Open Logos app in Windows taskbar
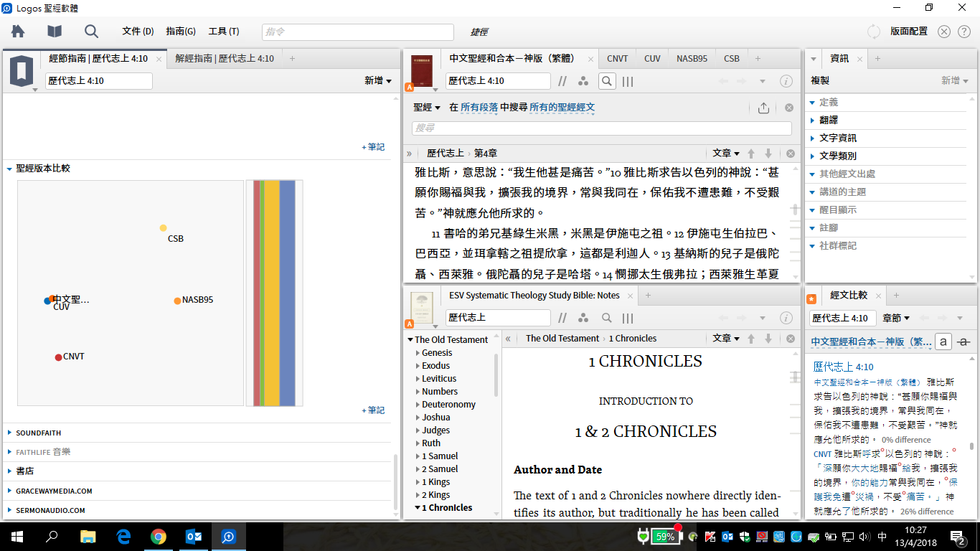This screenshot has width=980, height=551. (228, 536)
